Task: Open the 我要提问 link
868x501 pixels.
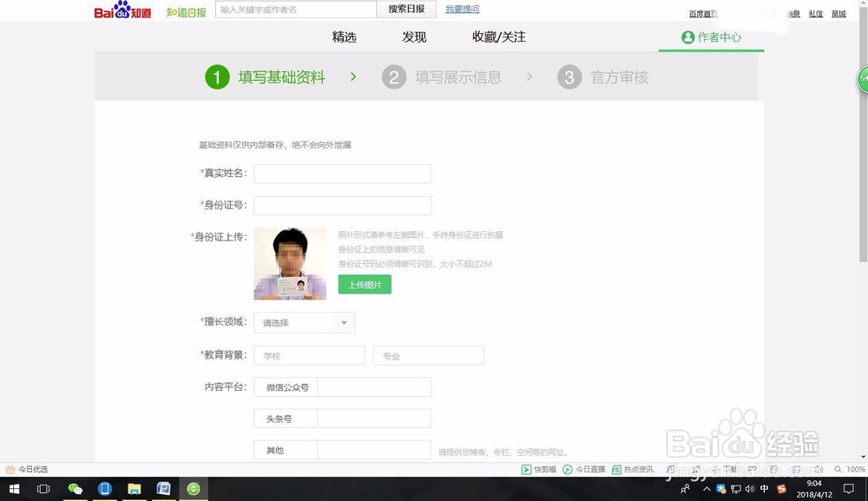Action: pos(461,9)
